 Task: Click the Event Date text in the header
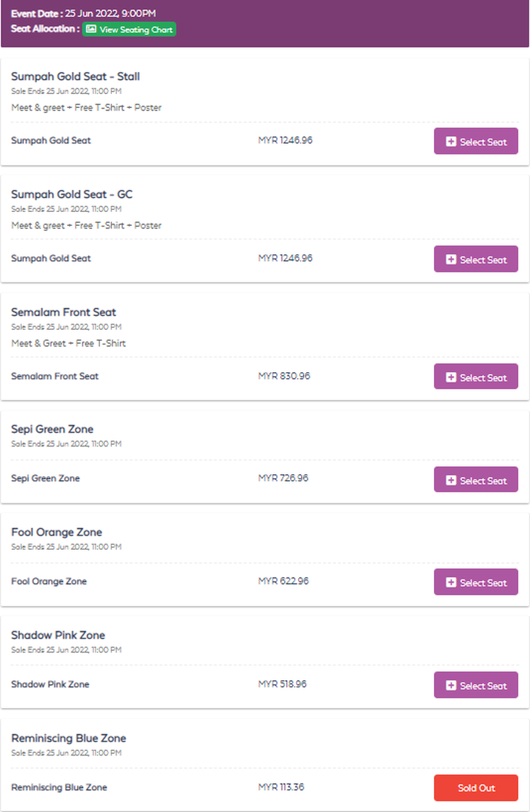point(38,13)
